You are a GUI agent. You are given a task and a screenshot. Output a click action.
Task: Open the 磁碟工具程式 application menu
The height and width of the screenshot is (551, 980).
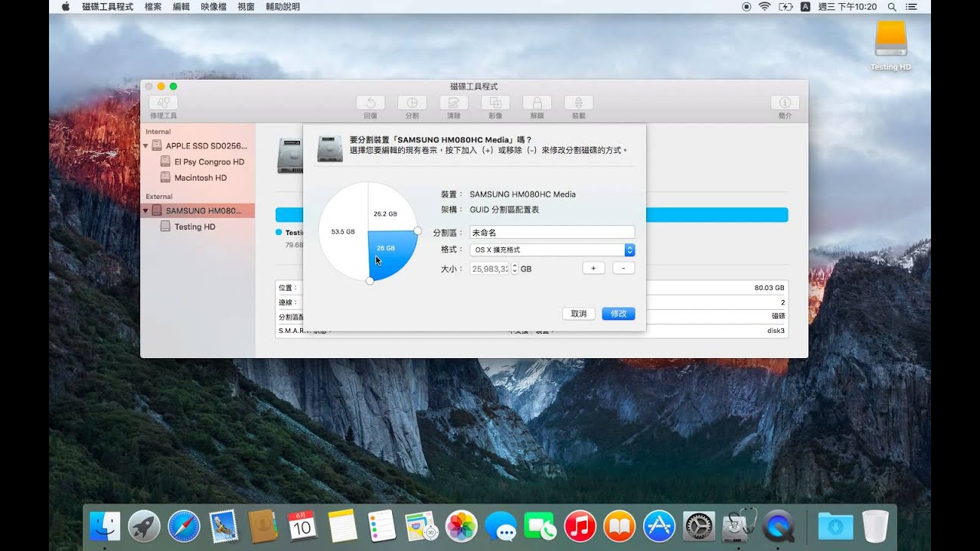pyautogui.click(x=108, y=7)
